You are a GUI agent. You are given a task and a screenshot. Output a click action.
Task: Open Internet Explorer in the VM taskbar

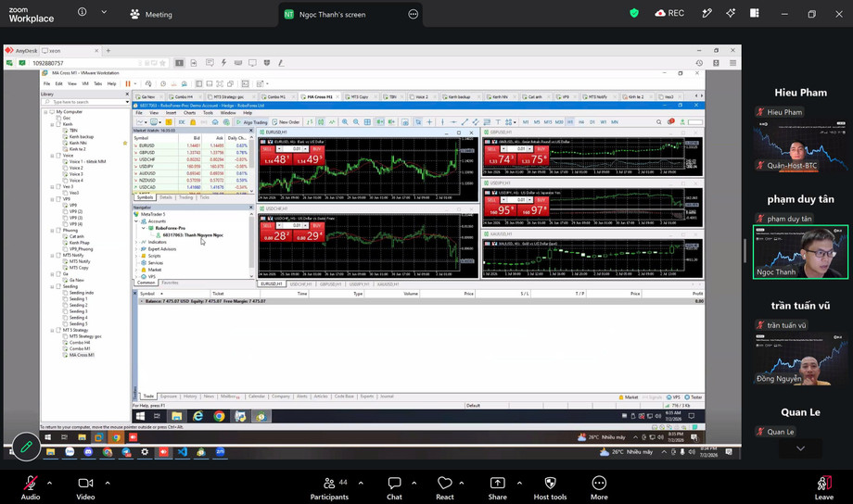click(198, 417)
